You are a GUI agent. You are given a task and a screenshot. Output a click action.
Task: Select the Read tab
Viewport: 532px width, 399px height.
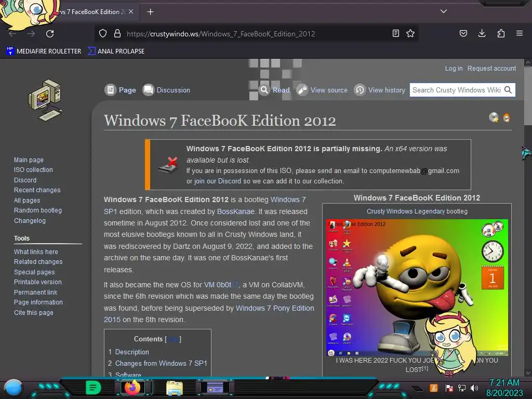click(274, 90)
